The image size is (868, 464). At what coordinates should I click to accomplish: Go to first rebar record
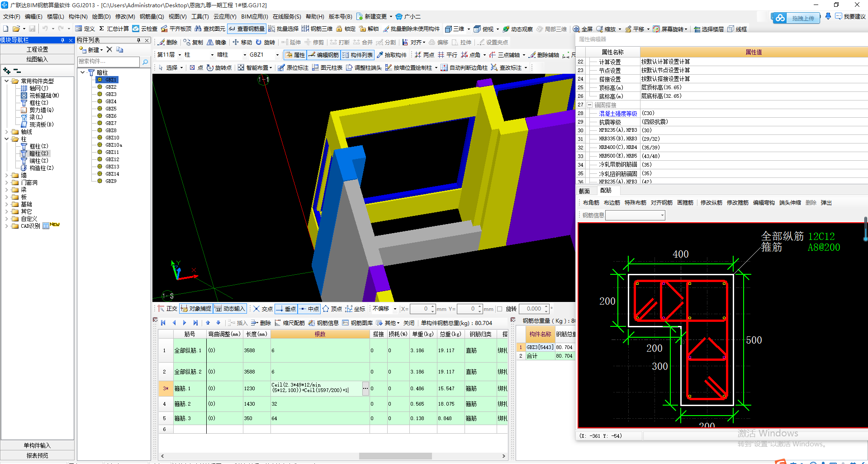tap(163, 322)
